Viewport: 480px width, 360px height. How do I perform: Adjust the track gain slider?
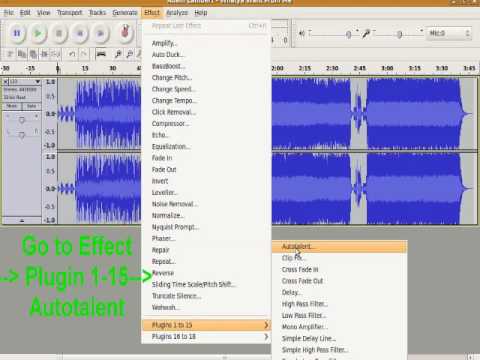[22, 120]
